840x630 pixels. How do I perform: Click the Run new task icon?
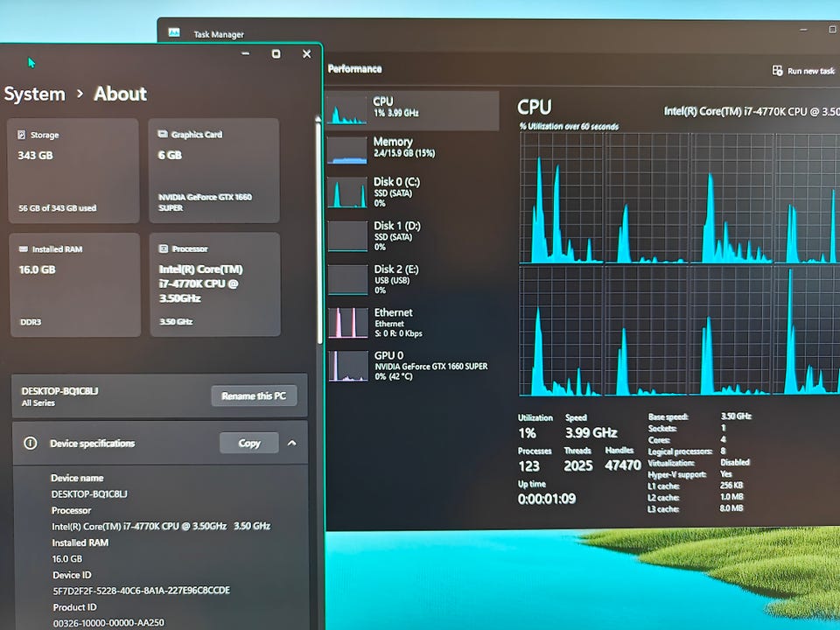click(x=777, y=70)
